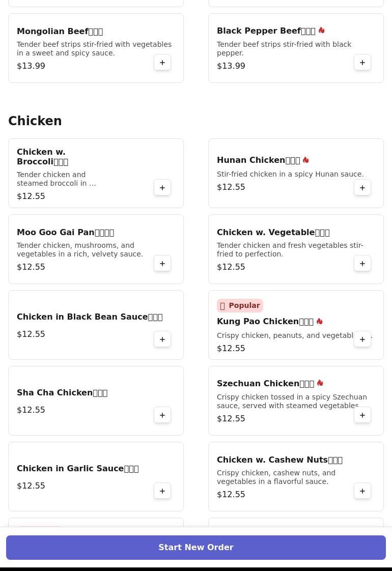Click the Start New Order button

coord(196,548)
